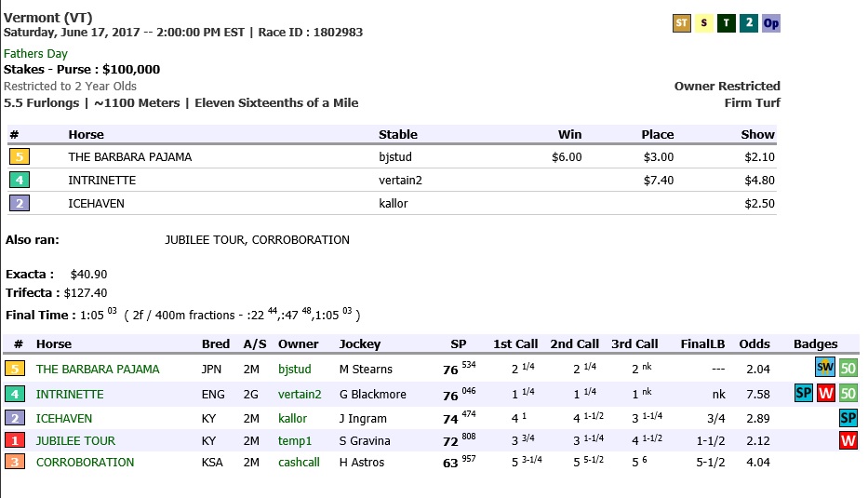Click SP badge on Icehaven row
The width and height of the screenshot is (868, 498).
[848, 418]
